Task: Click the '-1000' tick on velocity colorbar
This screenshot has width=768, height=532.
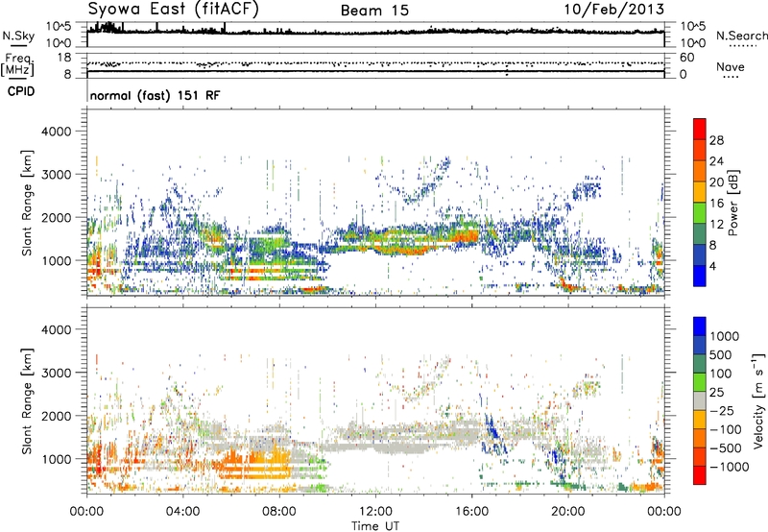Action: pos(730,467)
